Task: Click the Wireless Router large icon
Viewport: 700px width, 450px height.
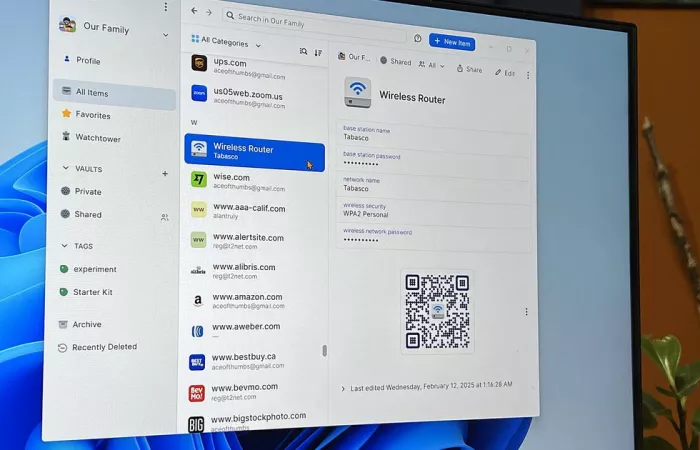Action: point(358,92)
